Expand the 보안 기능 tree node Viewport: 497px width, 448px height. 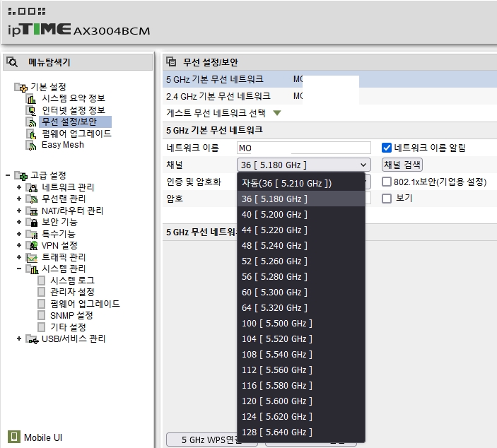[19, 223]
